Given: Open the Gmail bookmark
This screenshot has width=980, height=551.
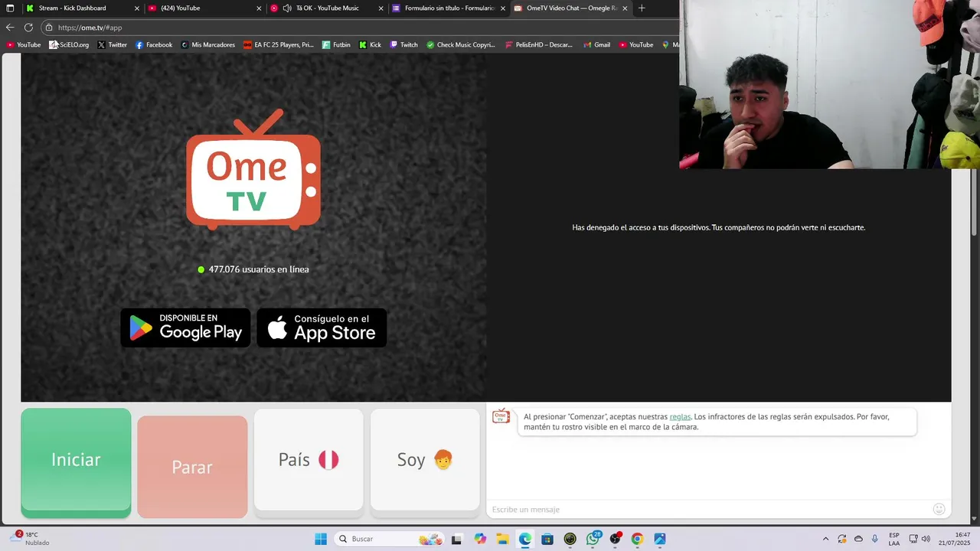Looking at the screenshot, I should [597, 44].
